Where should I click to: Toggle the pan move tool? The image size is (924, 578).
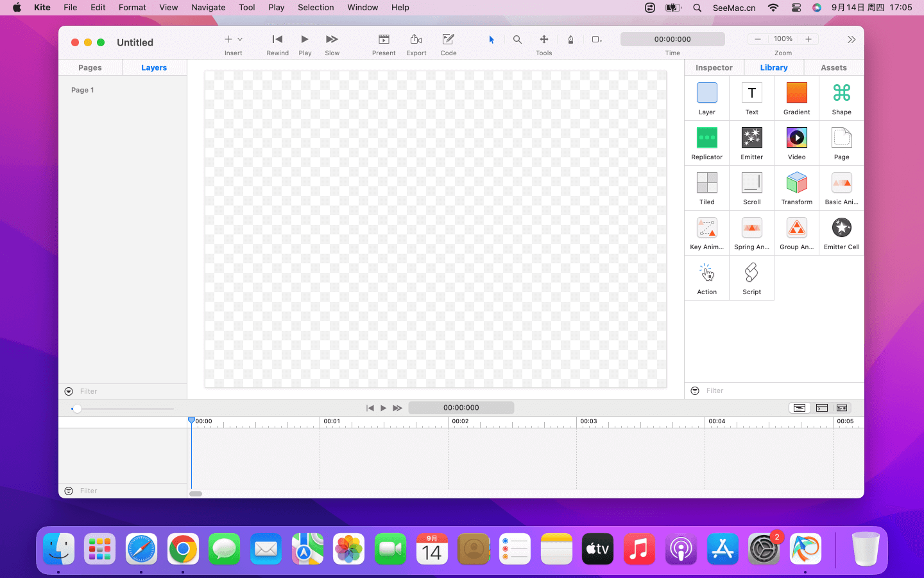click(543, 40)
